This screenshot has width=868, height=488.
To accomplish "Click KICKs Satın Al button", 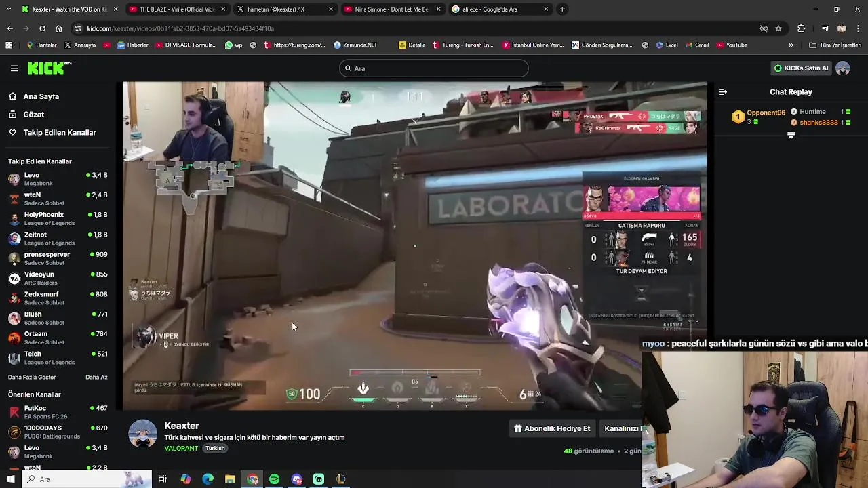I will 802,68.
